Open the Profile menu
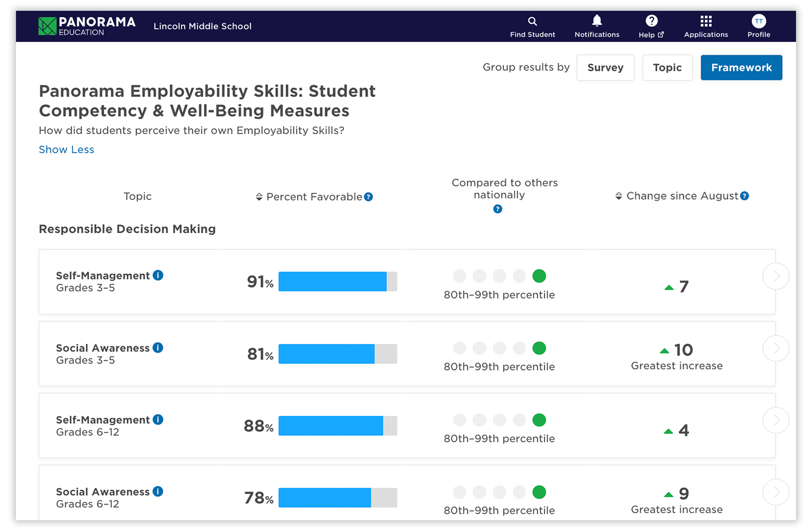812x531 pixels. pos(758,21)
